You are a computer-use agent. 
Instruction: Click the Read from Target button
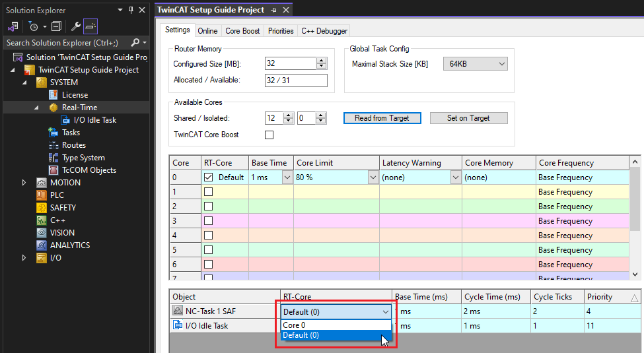[x=382, y=118]
